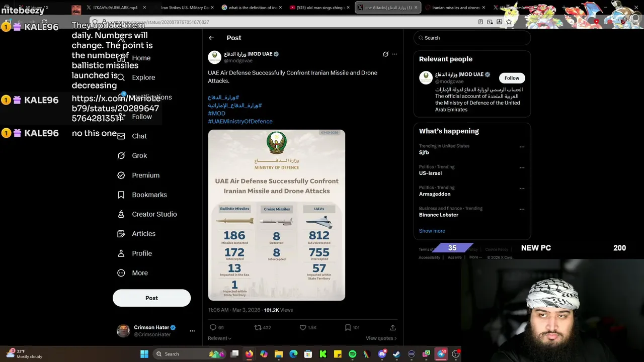This screenshot has height=362, width=644.
Task: Click the repost icon showing 432
Action: point(258,327)
